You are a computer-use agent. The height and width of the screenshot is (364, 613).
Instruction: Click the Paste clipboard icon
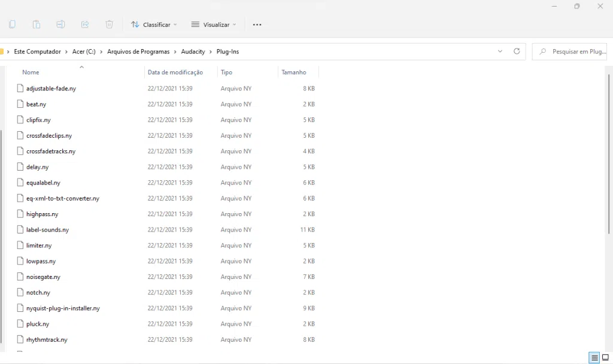pos(37,25)
